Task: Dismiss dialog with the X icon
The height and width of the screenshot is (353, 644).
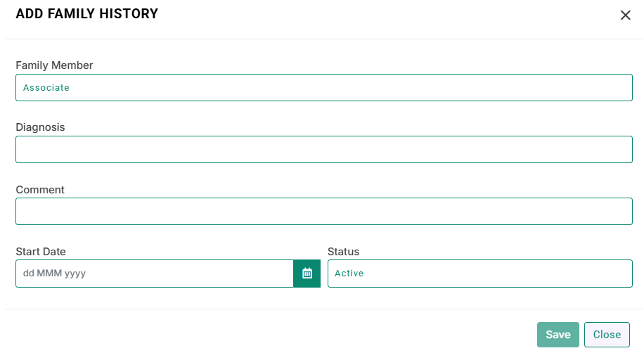Action: (625, 15)
